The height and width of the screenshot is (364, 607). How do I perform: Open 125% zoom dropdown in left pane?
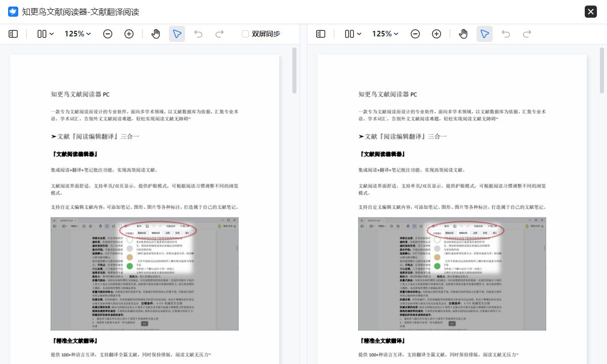[x=78, y=34]
